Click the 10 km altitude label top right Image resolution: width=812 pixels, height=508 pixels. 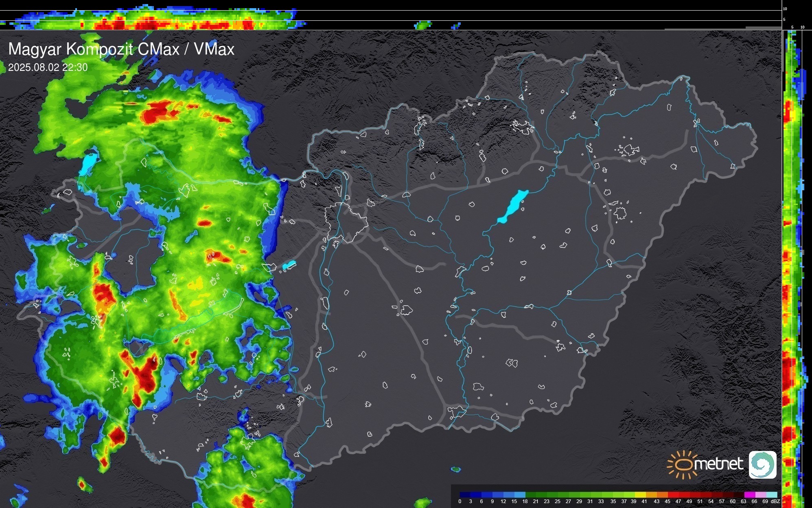[785, 9]
